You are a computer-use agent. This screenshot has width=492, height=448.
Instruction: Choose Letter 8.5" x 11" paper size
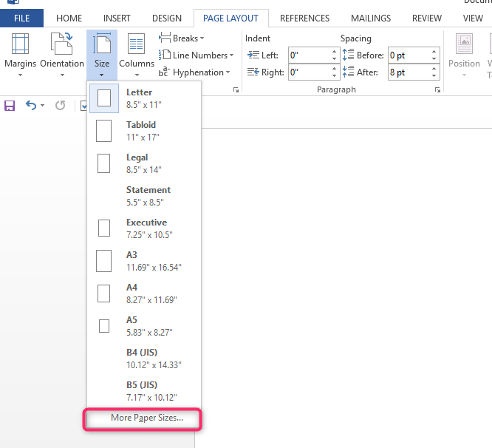[144, 98]
